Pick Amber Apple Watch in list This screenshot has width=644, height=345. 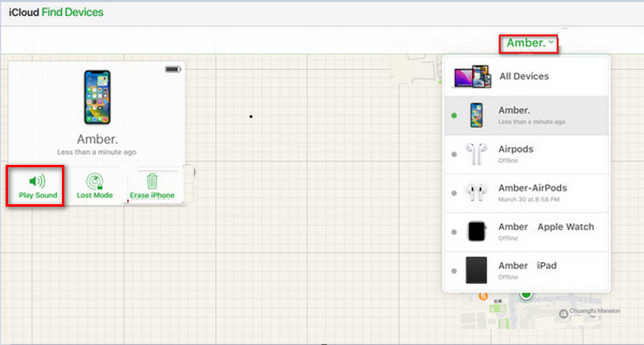point(526,232)
